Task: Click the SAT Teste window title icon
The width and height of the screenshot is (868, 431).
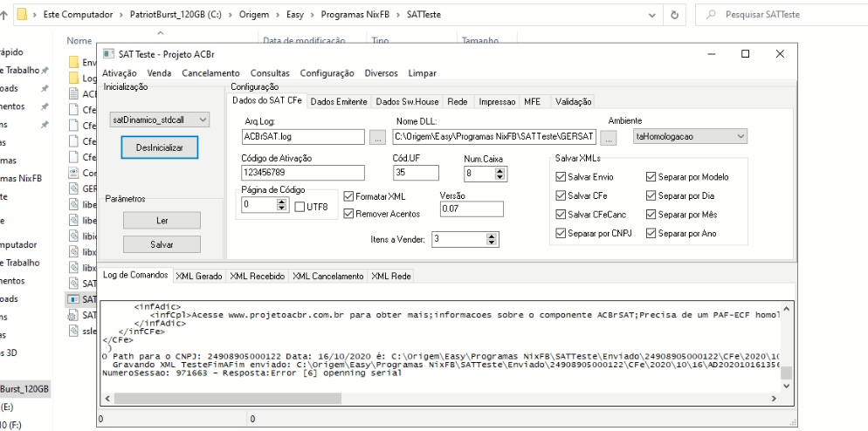Action: pos(108,54)
